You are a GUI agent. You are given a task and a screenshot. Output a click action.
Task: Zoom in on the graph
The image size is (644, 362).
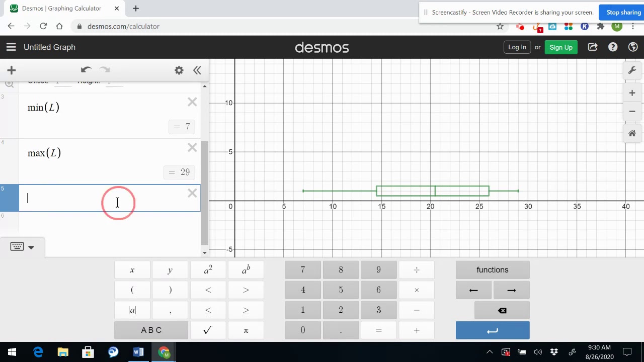click(632, 93)
